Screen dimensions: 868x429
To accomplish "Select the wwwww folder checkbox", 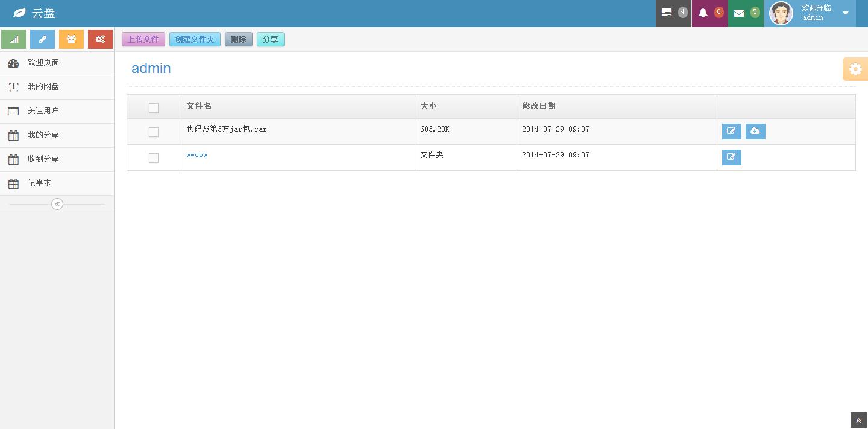I will 154,158.
